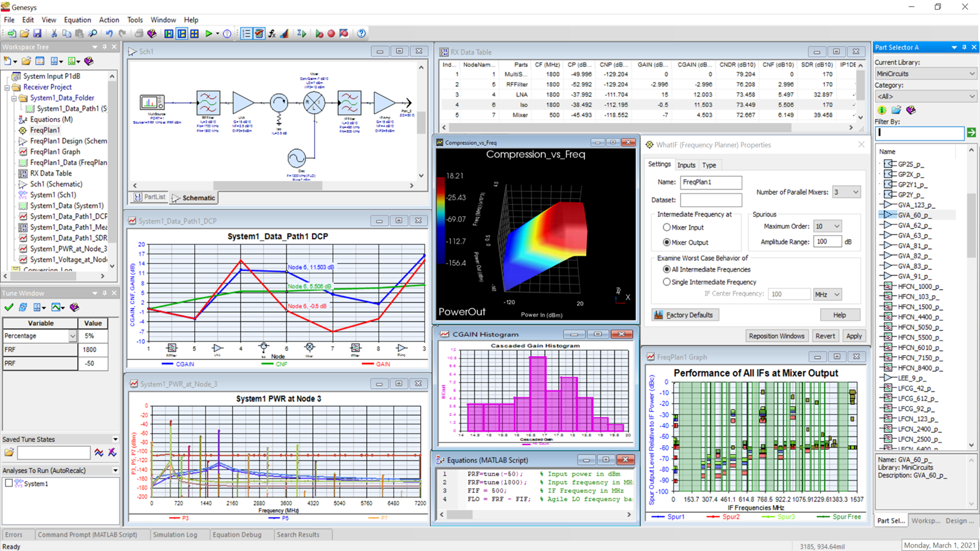Click the RX Data Table horizontal scrollbar

(619, 128)
